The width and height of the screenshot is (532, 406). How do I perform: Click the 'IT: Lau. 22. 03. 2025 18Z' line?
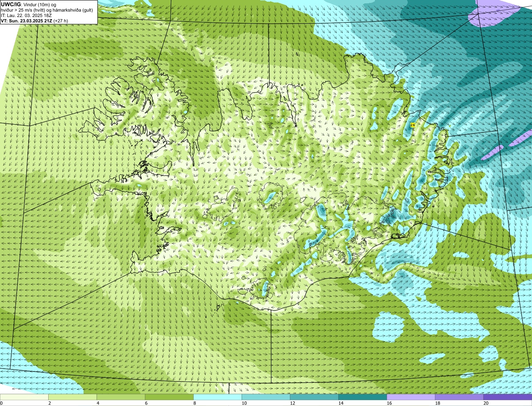(x=26, y=15)
